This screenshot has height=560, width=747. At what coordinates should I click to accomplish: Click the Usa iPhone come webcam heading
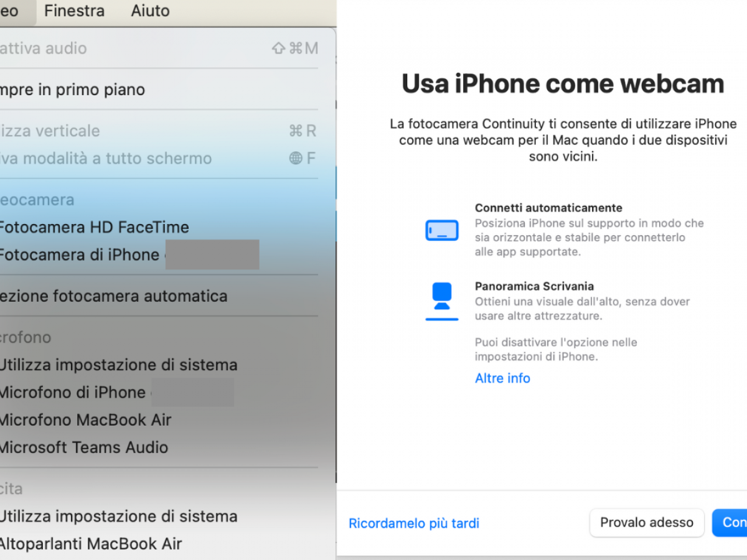[563, 83]
